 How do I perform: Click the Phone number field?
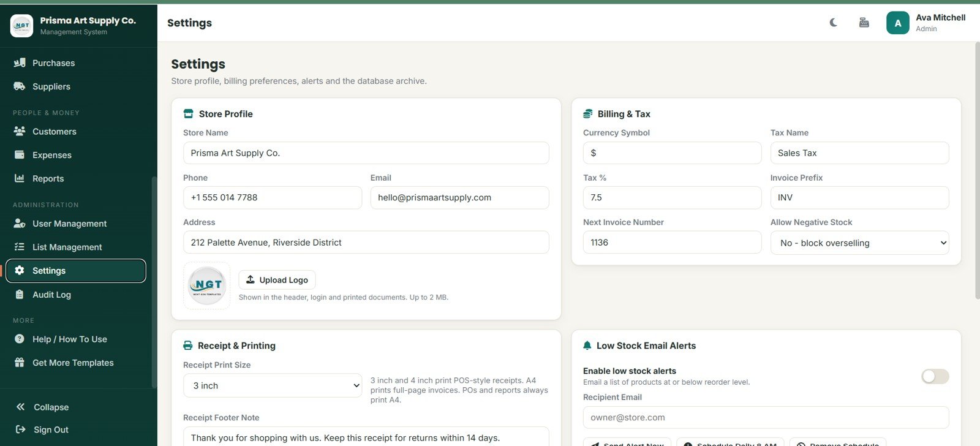(x=273, y=197)
